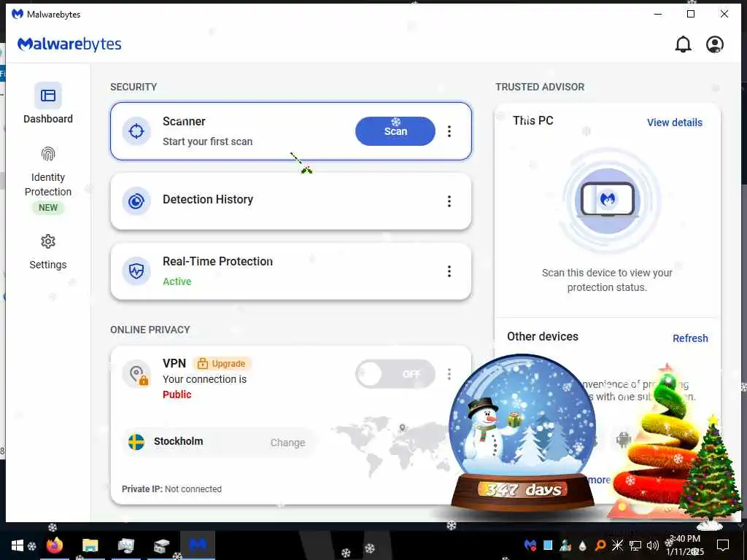
Task: Toggle the VPN switch on
Action: click(x=395, y=374)
